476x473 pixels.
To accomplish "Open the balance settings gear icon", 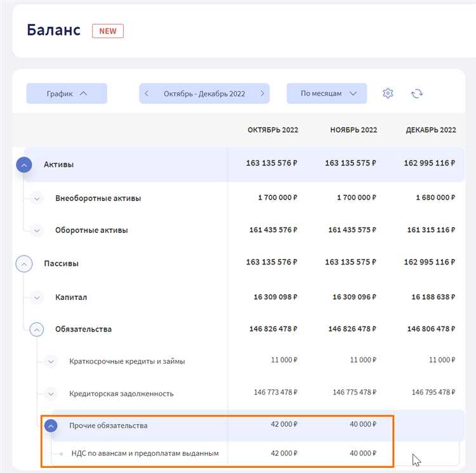I will pos(388,93).
